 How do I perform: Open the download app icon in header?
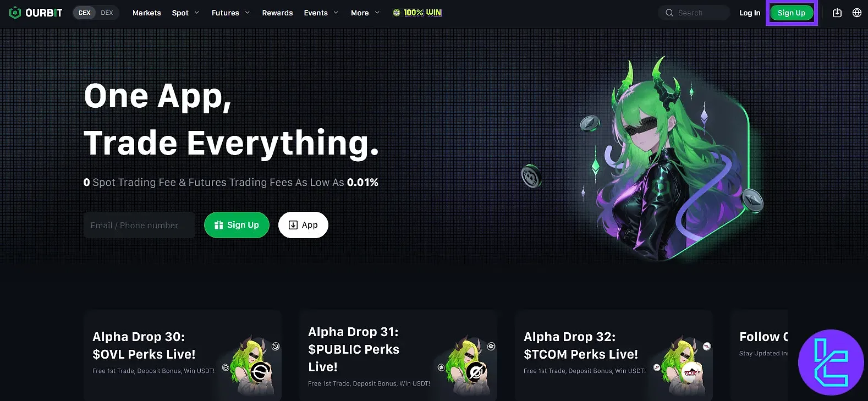837,13
